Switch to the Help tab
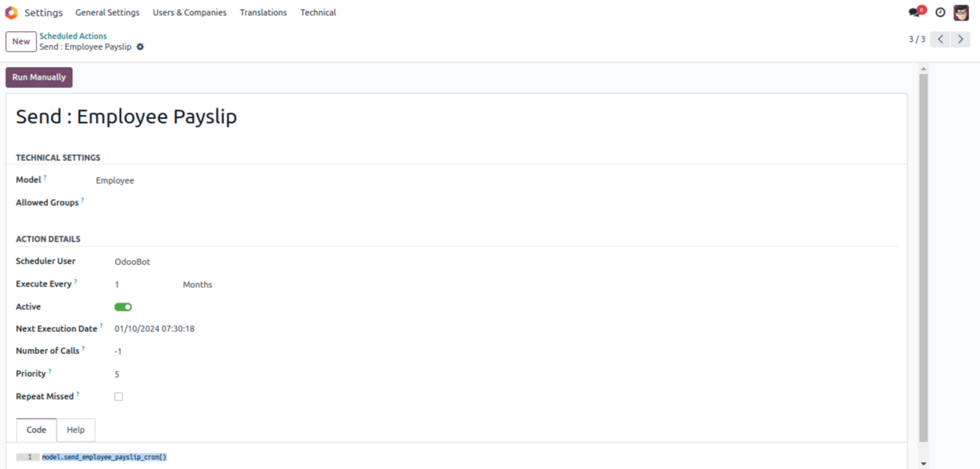This screenshot has height=469, width=980. click(75, 429)
